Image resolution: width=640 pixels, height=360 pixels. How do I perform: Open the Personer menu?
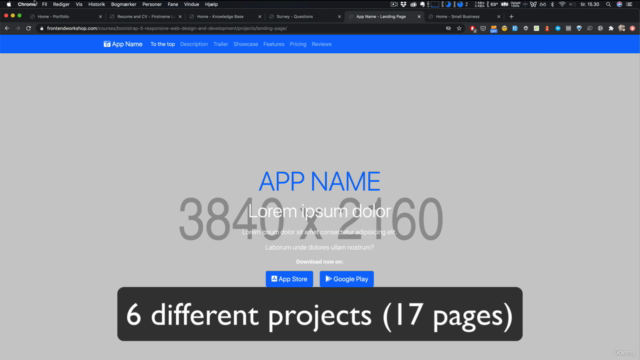(x=152, y=4)
